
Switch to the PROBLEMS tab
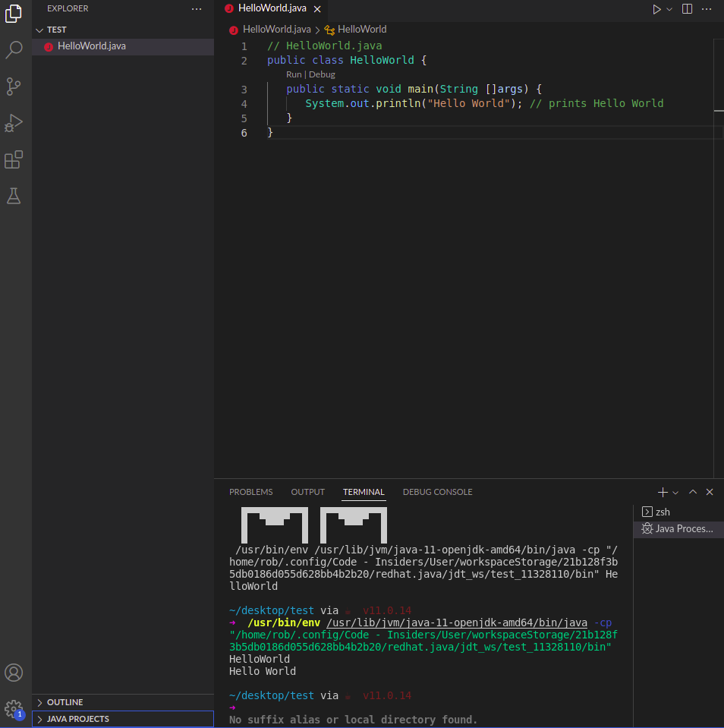tap(250, 492)
